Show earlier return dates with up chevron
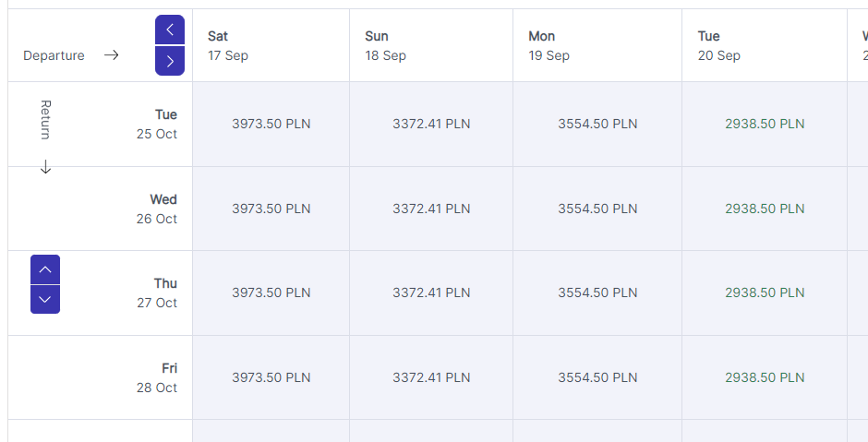 coord(45,269)
